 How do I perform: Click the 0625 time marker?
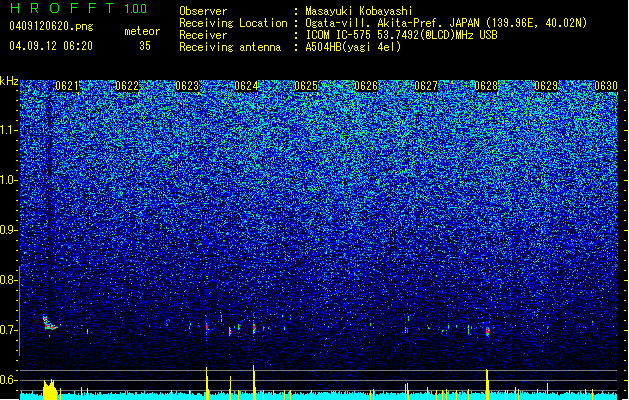[x=306, y=86]
